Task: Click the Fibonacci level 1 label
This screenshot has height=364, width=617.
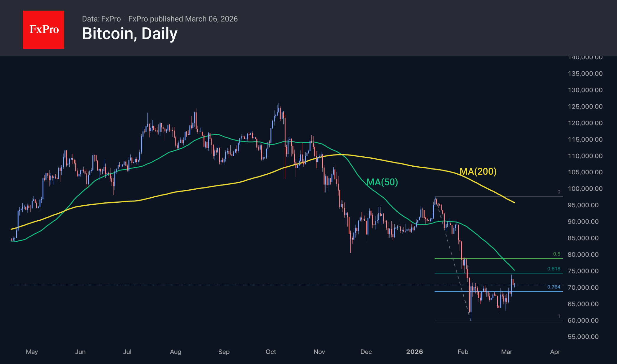Action: tap(559, 316)
